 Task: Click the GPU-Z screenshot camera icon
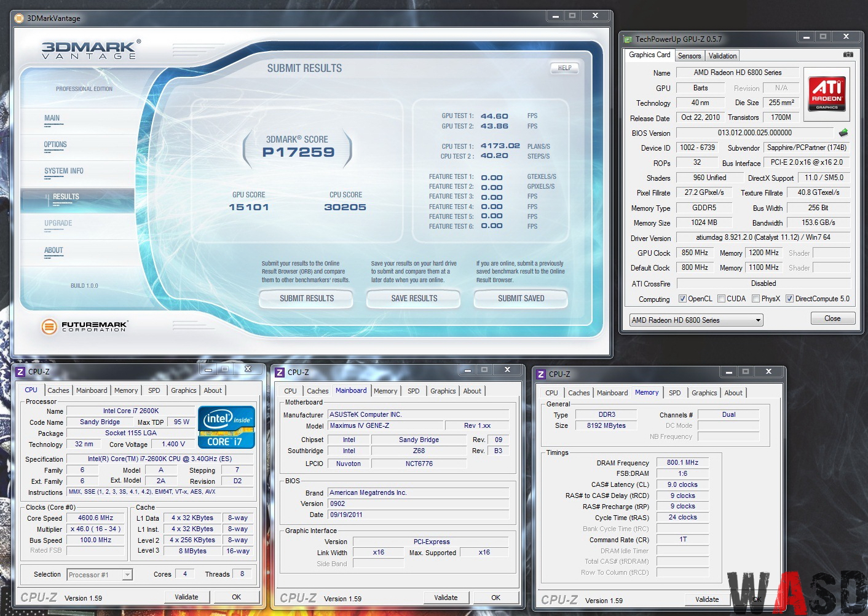(848, 55)
